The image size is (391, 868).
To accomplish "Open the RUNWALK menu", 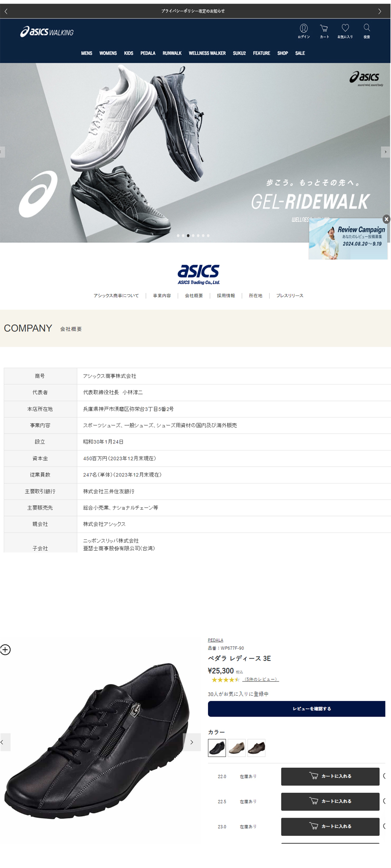I will (x=172, y=53).
